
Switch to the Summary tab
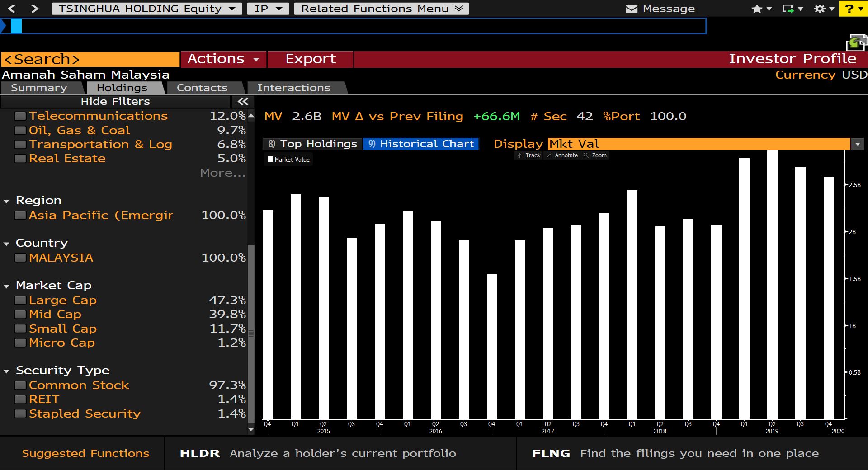(x=42, y=88)
